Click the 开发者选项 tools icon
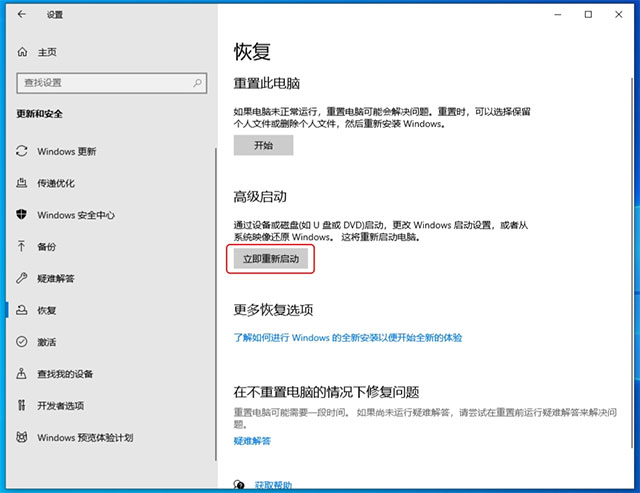The width and height of the screenshot is (640, 493). click(22, 405)
